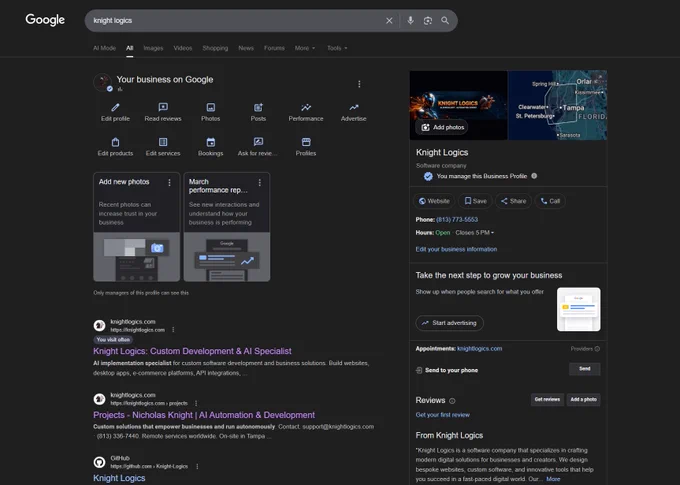Search by voice microphone icon
The height and width of the screenshot is (485, 680).
coord(410,20)
